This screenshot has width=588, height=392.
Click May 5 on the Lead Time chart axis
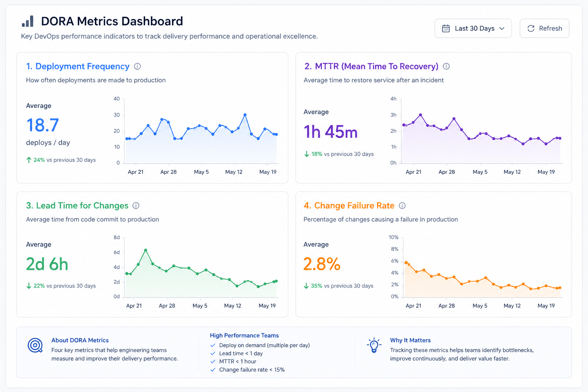[x=200, y=305]
